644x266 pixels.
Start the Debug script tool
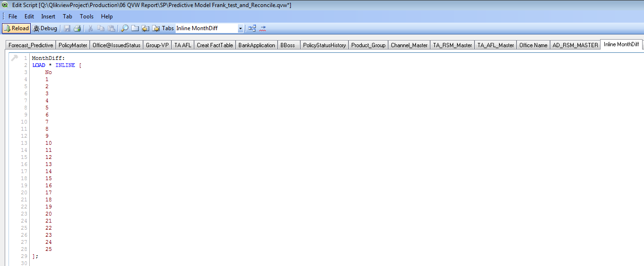pos(45,28)
